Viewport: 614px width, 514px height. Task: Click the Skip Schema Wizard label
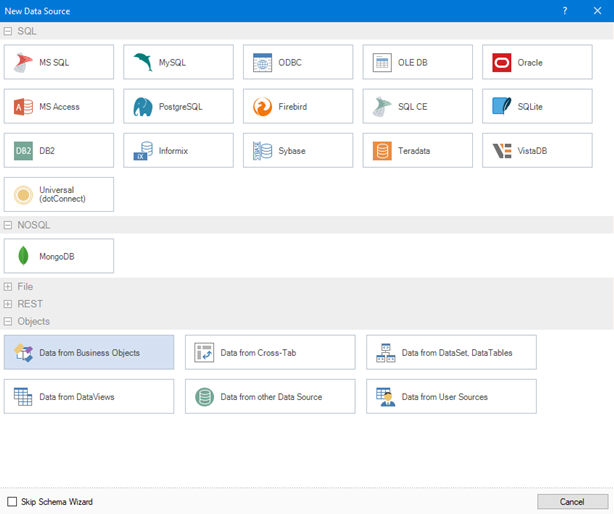(x=57, y=502)
